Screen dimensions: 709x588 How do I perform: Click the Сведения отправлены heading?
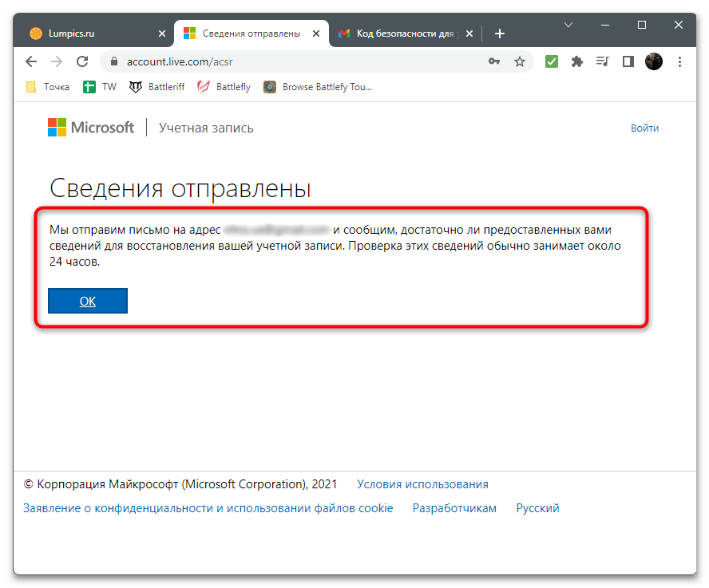pos(180,188)
